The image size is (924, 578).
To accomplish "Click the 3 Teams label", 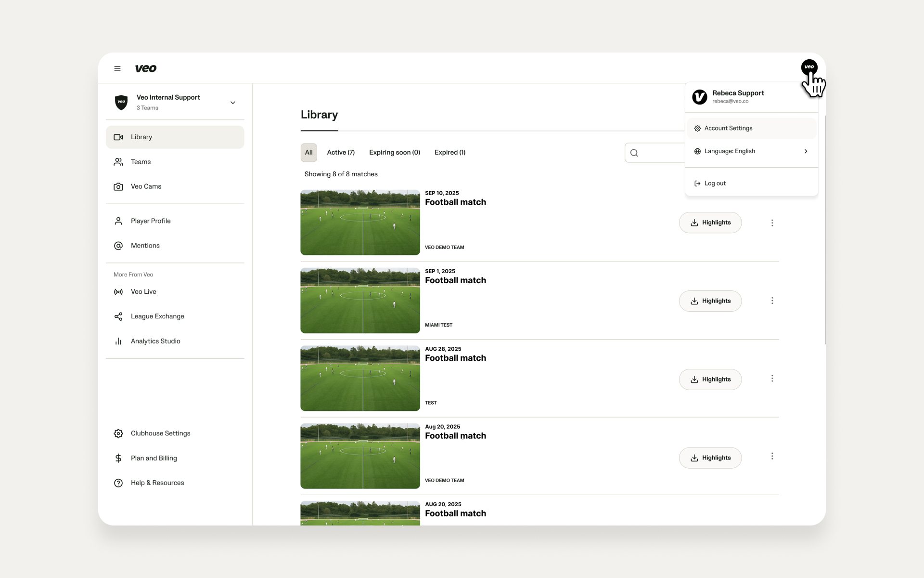I will 147,108.
